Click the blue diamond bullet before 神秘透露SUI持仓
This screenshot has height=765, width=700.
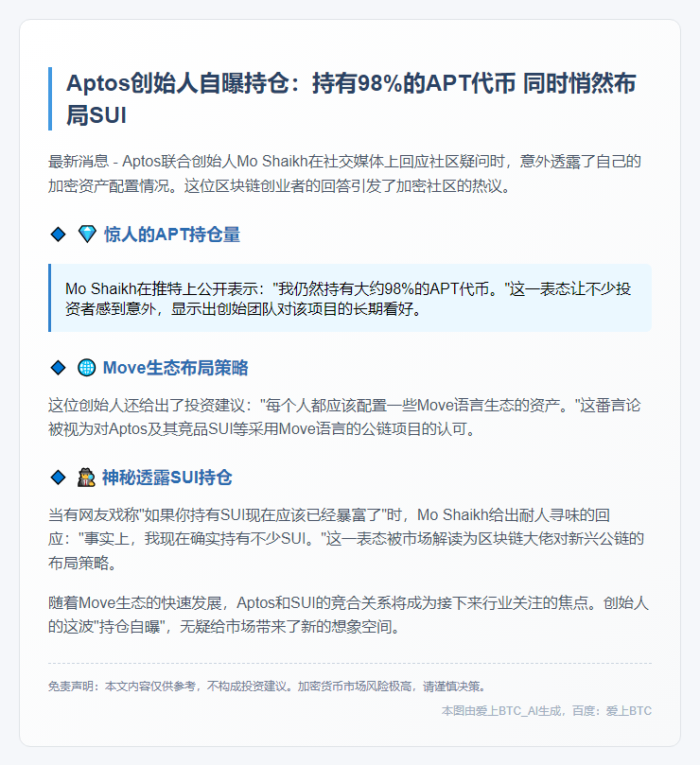58,478
